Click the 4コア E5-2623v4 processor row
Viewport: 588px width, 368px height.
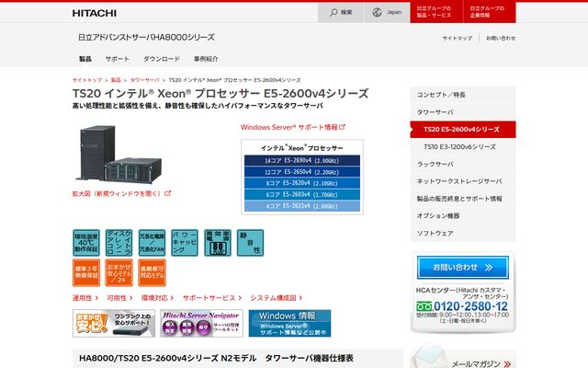tap(302, 206)
